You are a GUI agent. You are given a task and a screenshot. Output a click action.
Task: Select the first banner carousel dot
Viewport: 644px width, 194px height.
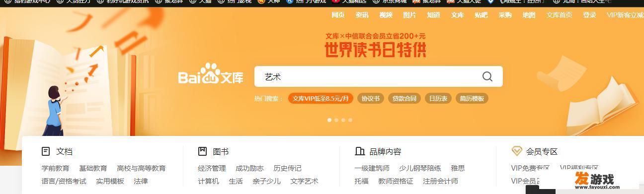click(329, 120)
